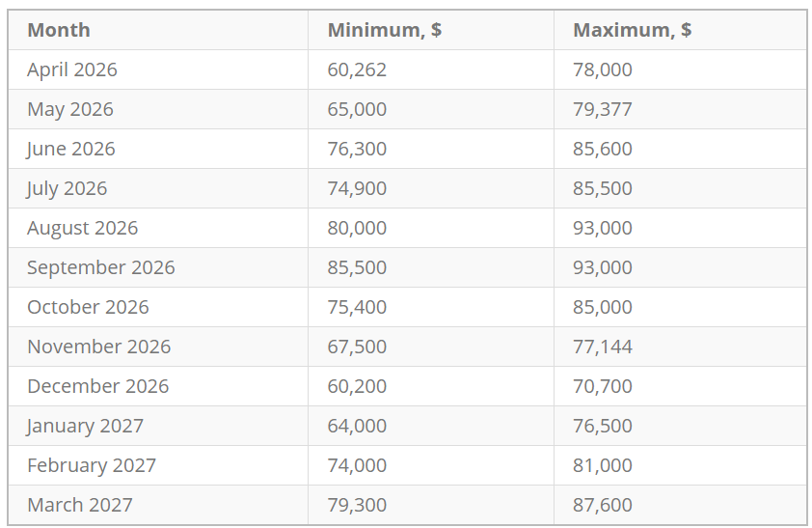
Task: Click the March 2027 minimum 79,300
Action: pos(357,505)
